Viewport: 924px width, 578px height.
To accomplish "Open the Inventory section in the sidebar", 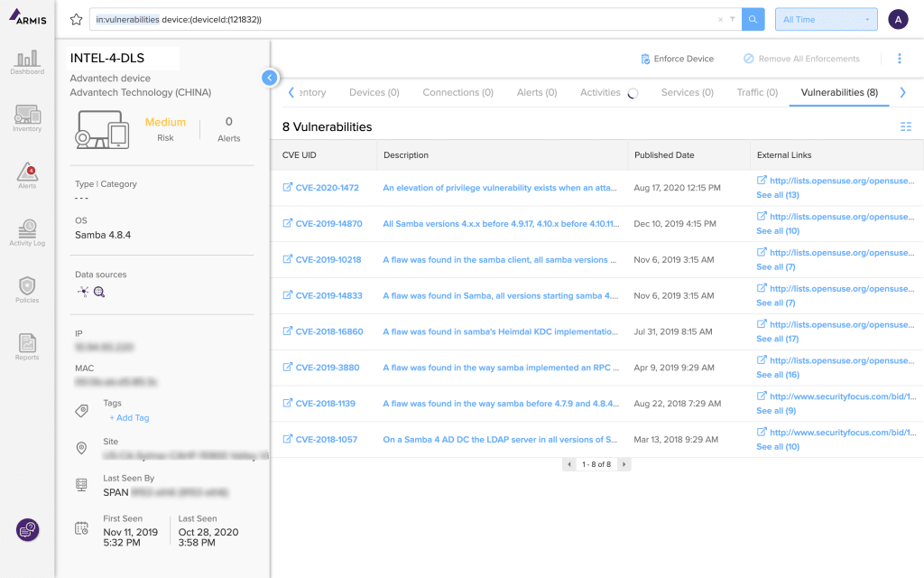I will click(27, 118).
